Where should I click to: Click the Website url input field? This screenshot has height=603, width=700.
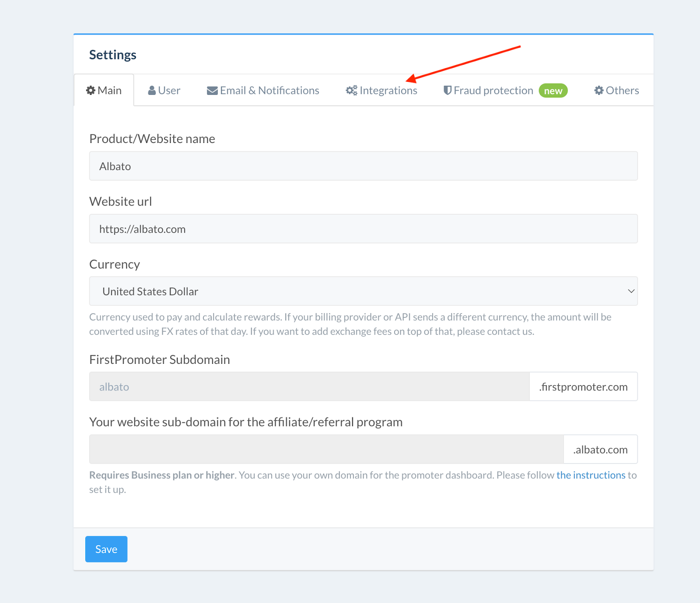[x=363, y=229]
